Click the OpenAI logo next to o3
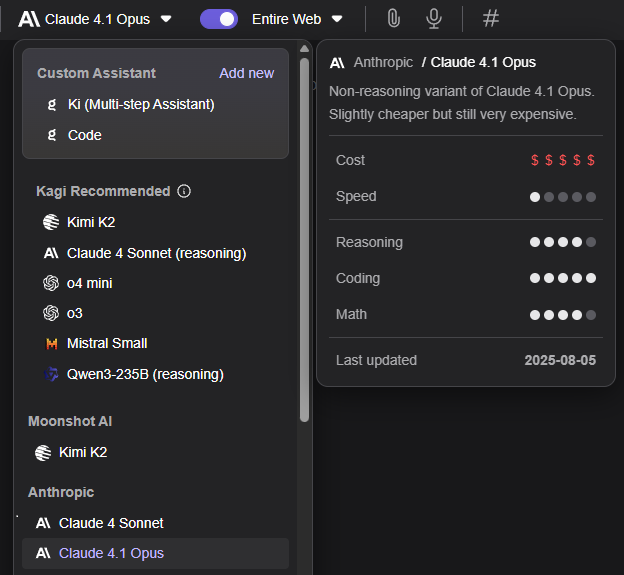This screenshot has width=624, height=575. point(51,313)
